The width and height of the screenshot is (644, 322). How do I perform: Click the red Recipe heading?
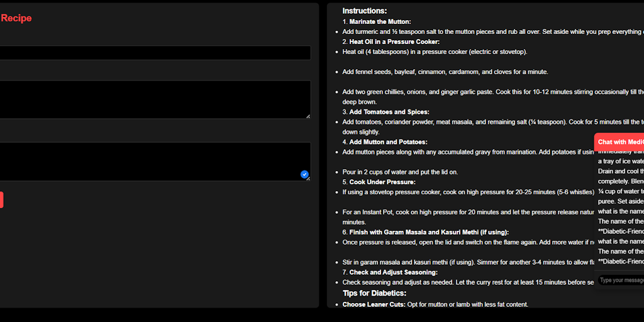16,18
